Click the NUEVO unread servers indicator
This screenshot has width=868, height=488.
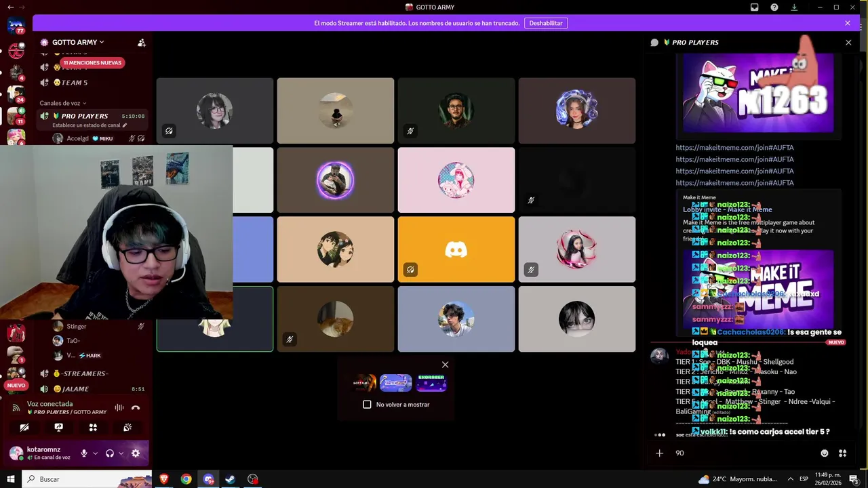click(16, 385)
